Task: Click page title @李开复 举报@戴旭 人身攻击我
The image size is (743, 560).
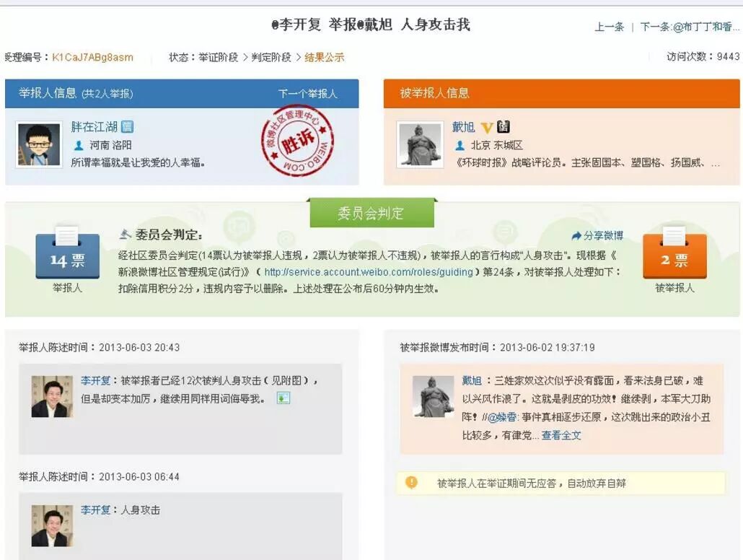Action: pyautogui.click(x=371, y=25)
